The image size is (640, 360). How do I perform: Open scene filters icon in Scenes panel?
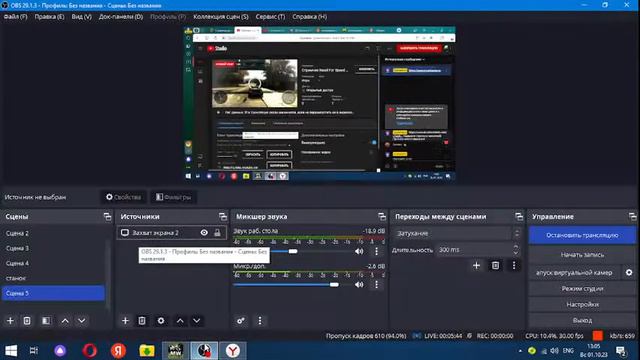click(x=46, y=321)
